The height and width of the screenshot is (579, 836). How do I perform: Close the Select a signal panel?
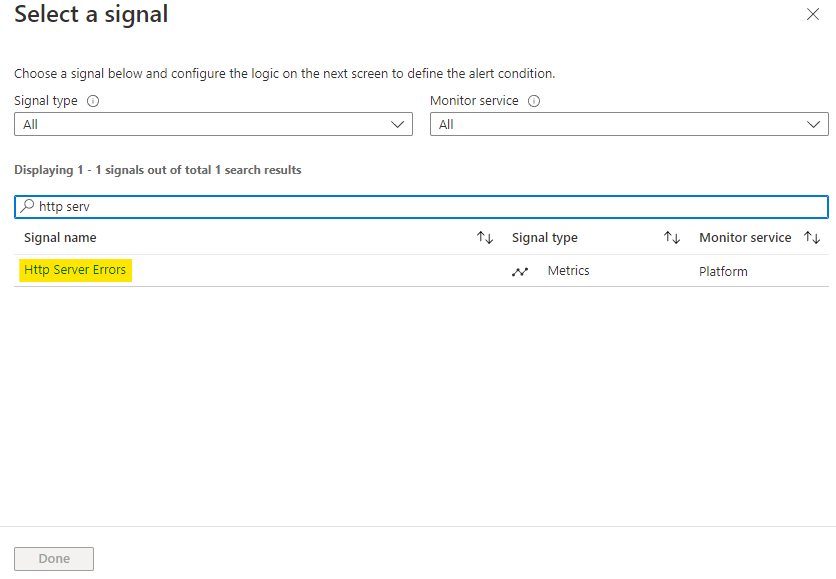[x=812, y=15]
